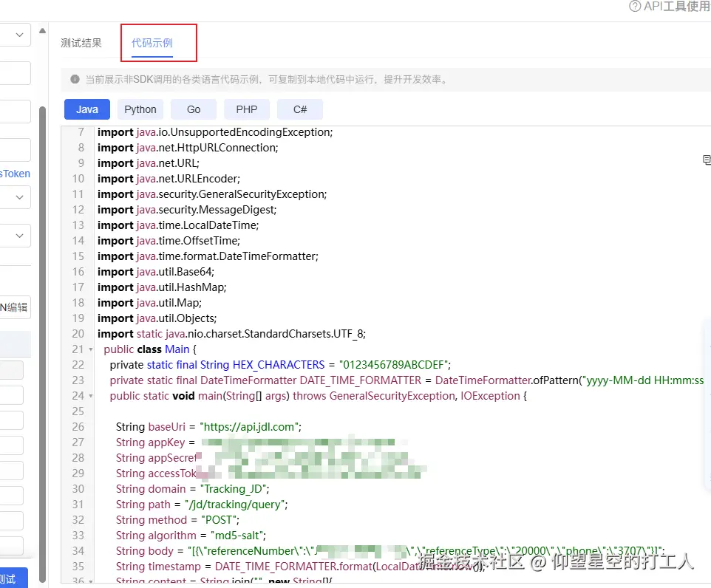The width and height of the screenshot is (711, 588).
Task: Click line number 20 in the gutter
Action: [x=78, y=334]
